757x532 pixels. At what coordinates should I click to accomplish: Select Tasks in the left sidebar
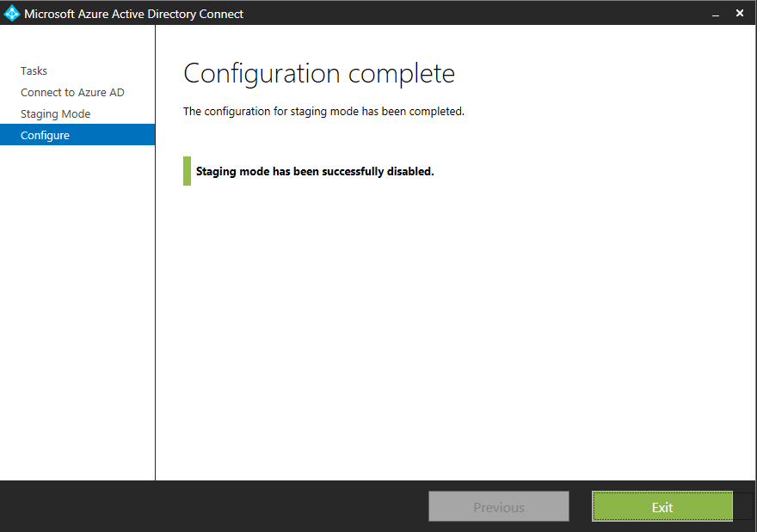point(34,71)
